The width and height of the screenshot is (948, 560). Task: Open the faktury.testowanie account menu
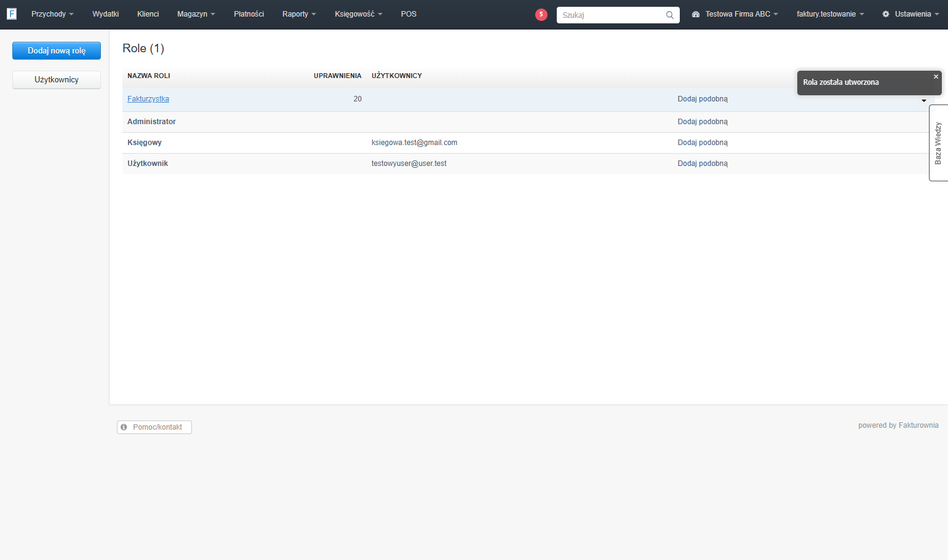click(830, 14)
